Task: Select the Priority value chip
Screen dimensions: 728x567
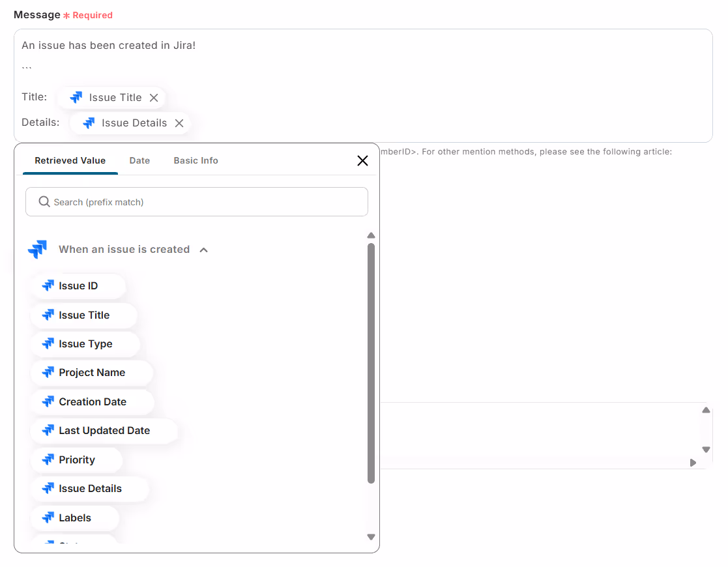Action: (77, 460)
